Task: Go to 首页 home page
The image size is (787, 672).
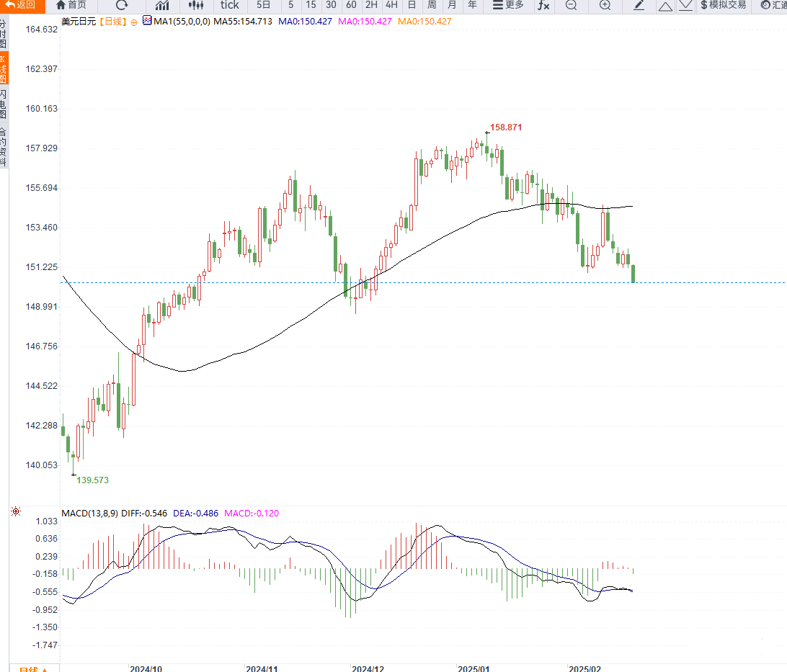Action: coord(71,5)
